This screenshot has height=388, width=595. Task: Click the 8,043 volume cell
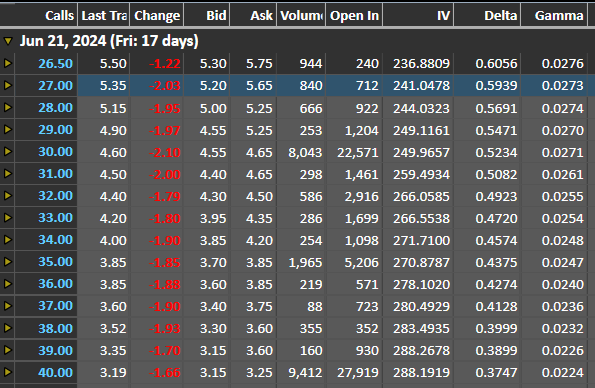(x=305, y=153)
